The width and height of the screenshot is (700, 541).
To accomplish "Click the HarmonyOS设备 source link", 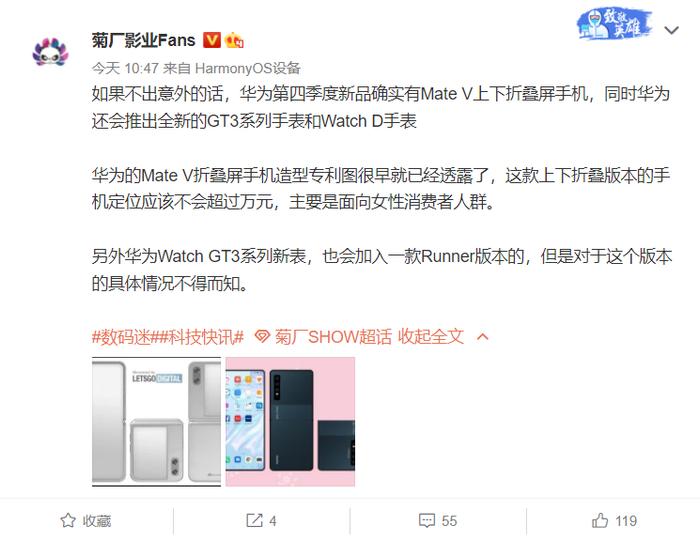I will (247, 68).
